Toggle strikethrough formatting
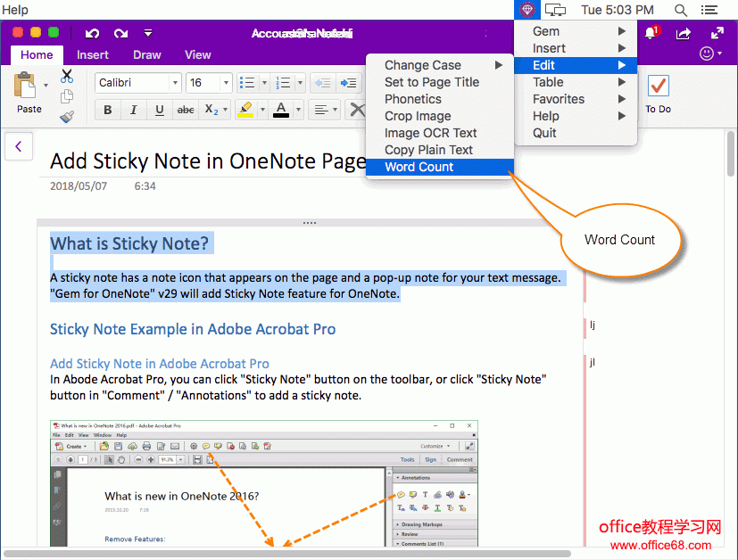Image resolution: width=738 pixels, height=560 pixels. click(186, 110)
